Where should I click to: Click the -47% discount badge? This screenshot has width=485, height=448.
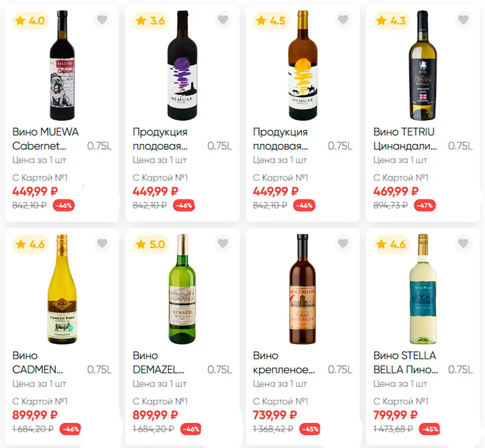pos(425,205)
